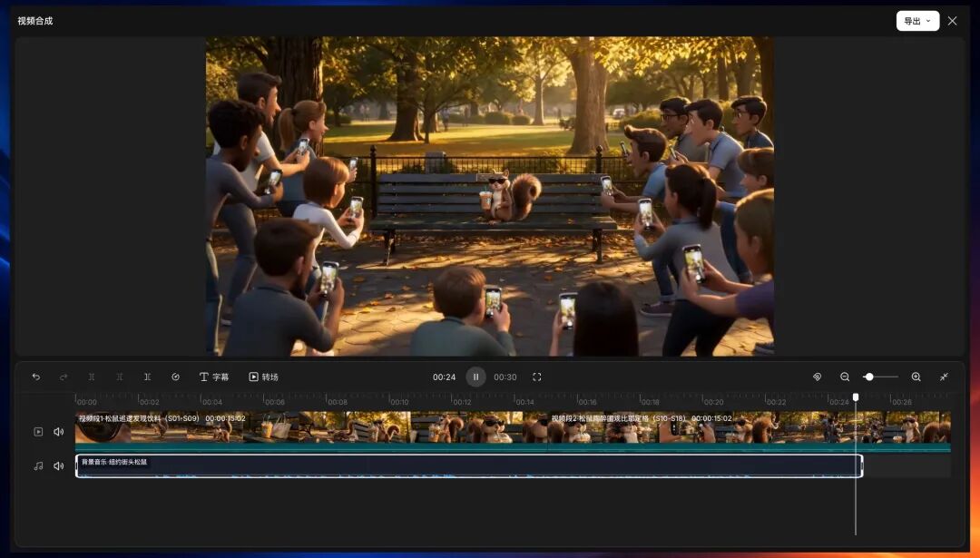Select video clip 视频段2 on timeline
The width and height of the screenshot is (980, 558).
tap(749, 431)
